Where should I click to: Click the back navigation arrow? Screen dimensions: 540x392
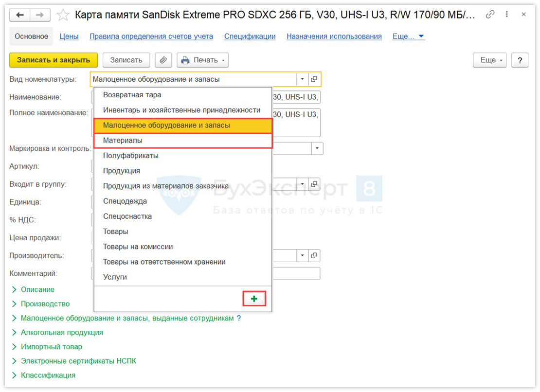click(20, 15)
